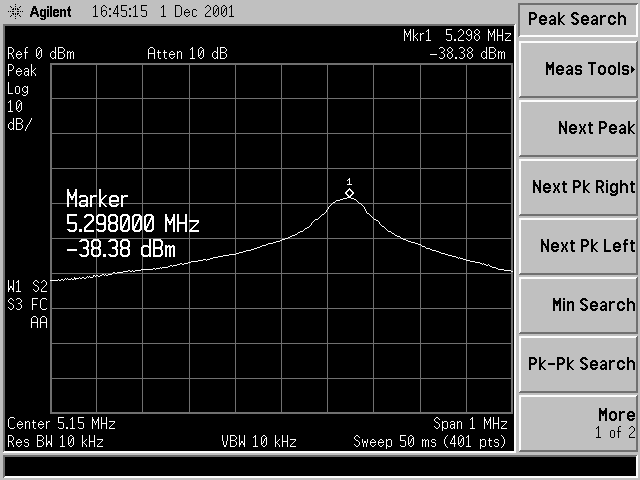The image size is (640, 480).
Task: Show More softkeys, page 1 of 2
Action: tap(578, 423)
